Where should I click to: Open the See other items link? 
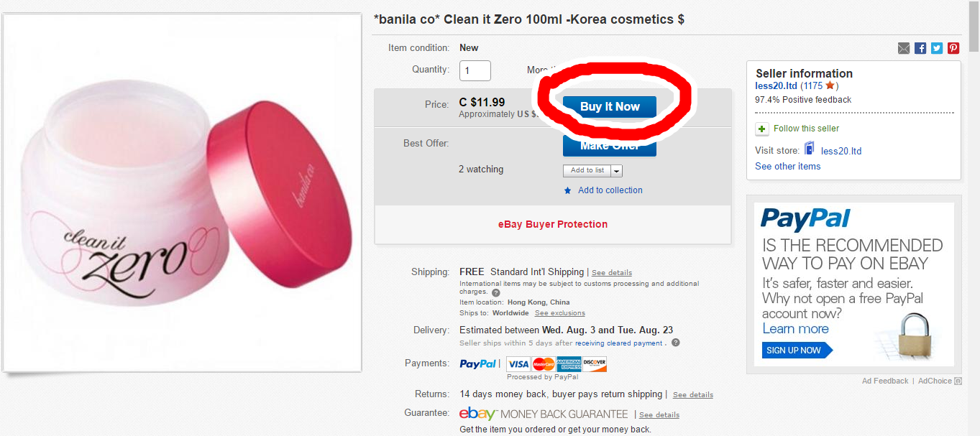pyautogui.click(x=787, y=166)
